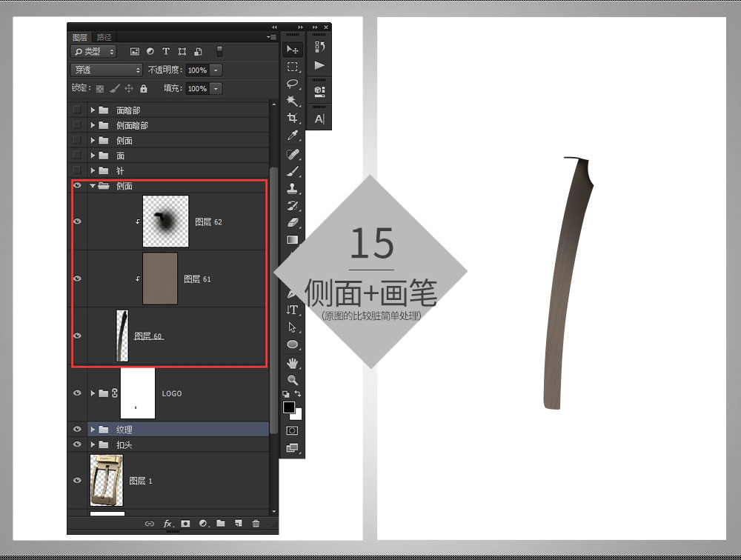Screen dimensions: 741x560
Task: Hide 图层 62 using its eye icon
Action: pos(77,221)
